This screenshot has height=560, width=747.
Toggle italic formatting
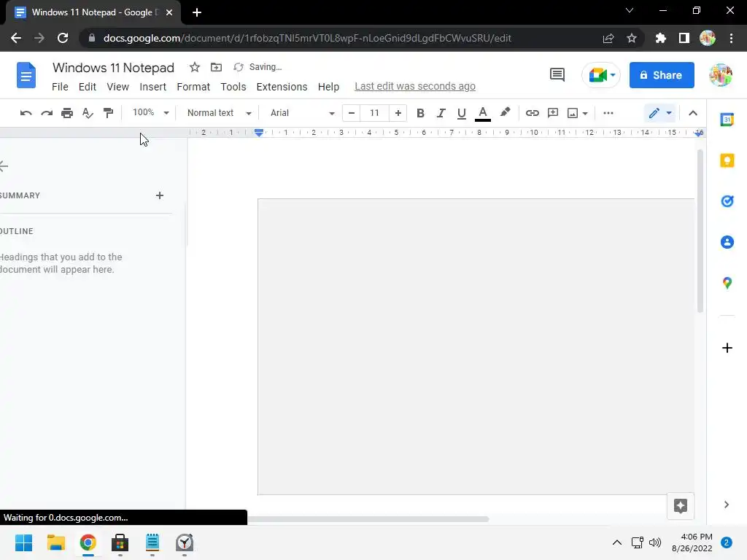(x=441, y=113)
